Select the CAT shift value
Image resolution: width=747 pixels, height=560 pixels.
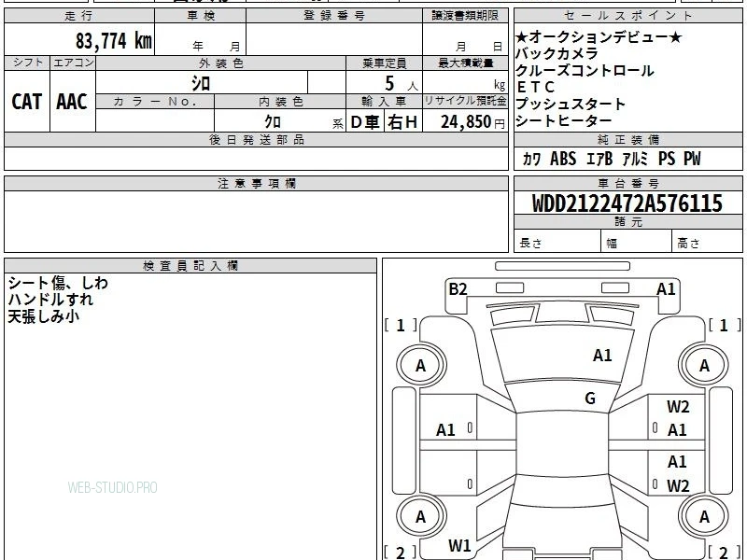point(27,102)
